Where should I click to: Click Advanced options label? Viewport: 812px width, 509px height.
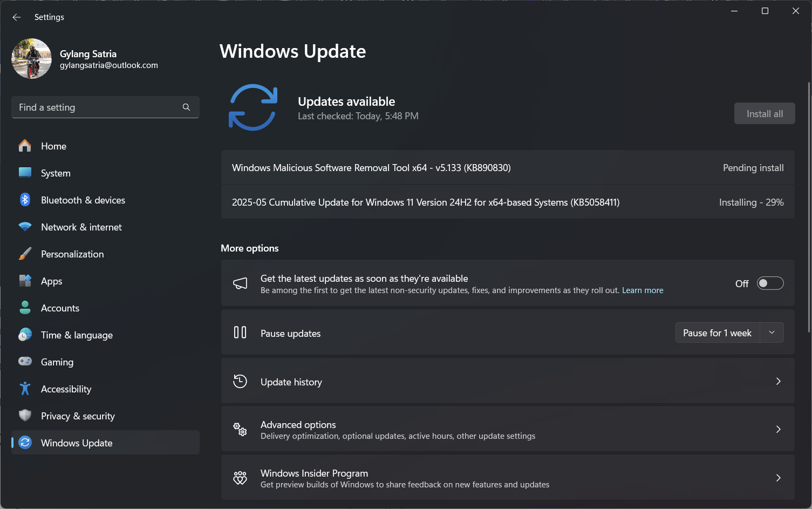(298, 424)
